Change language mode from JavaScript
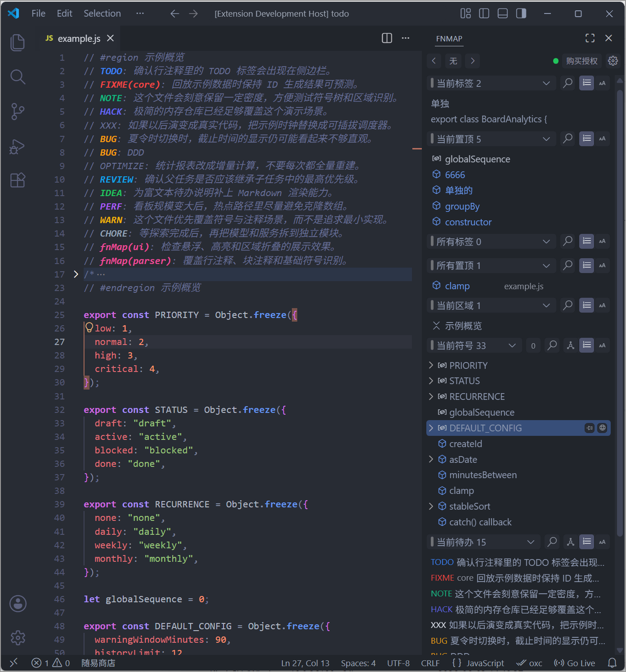The width and height of the screenshot is (626, 672). 485,663
